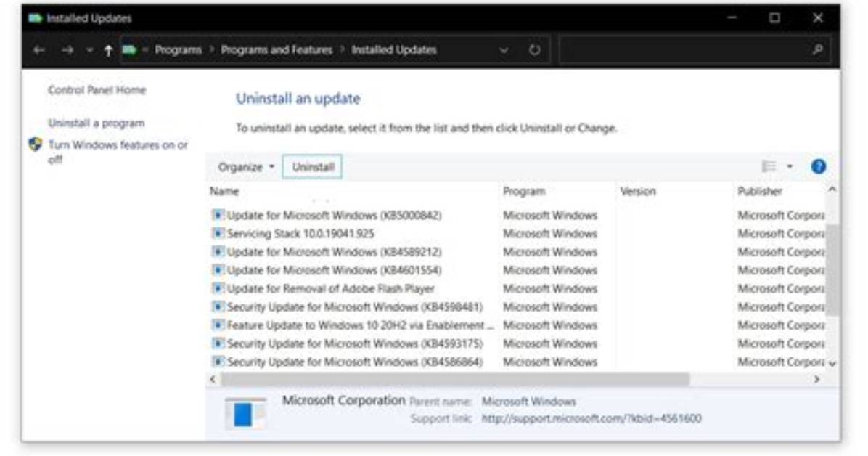The width and height of the screenshot is (868, 456).
Task: Sort by the Program column header
Action: point(524,191)
